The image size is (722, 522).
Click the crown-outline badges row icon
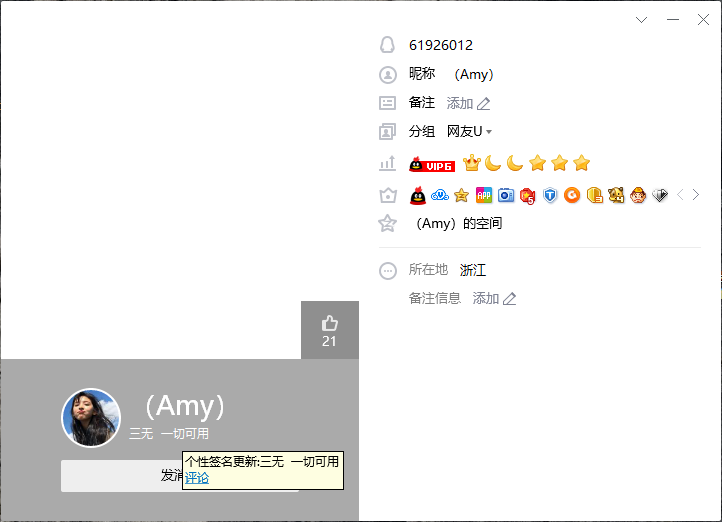tap(388, 196)
